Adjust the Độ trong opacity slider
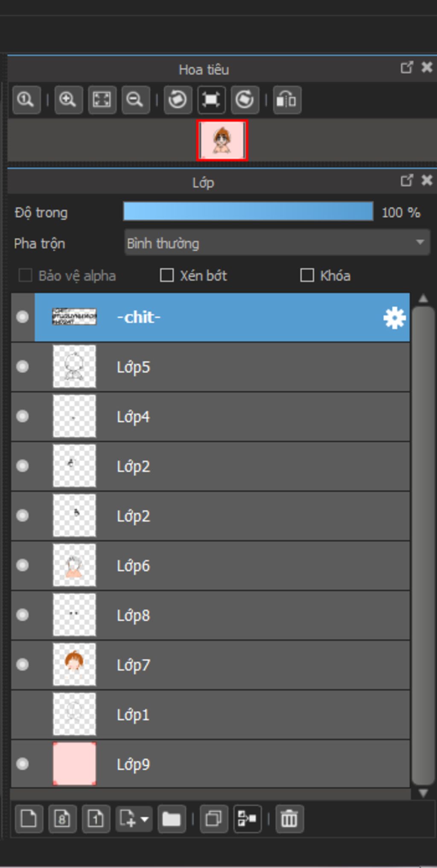 tap(248, 211)
